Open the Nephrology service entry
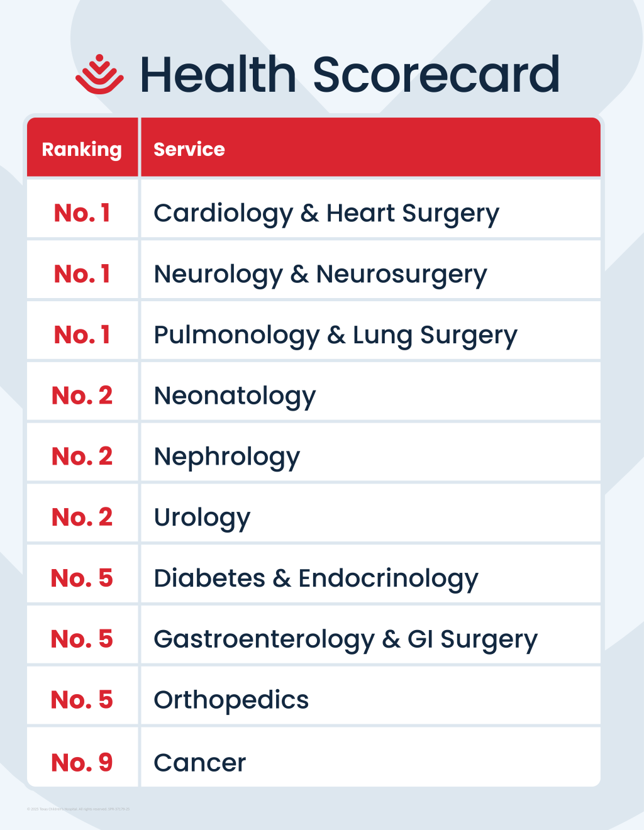 pyautogui.click(x=227, y=456)
